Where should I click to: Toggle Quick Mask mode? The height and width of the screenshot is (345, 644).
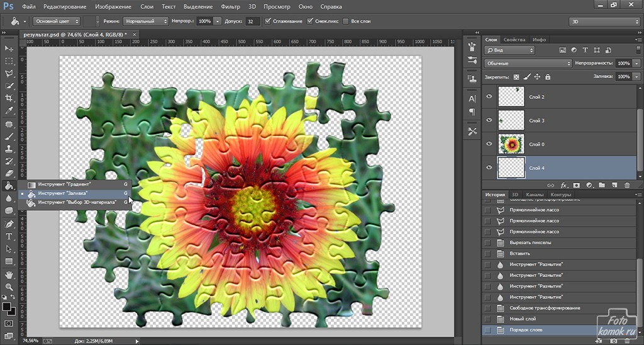point(9,324)
